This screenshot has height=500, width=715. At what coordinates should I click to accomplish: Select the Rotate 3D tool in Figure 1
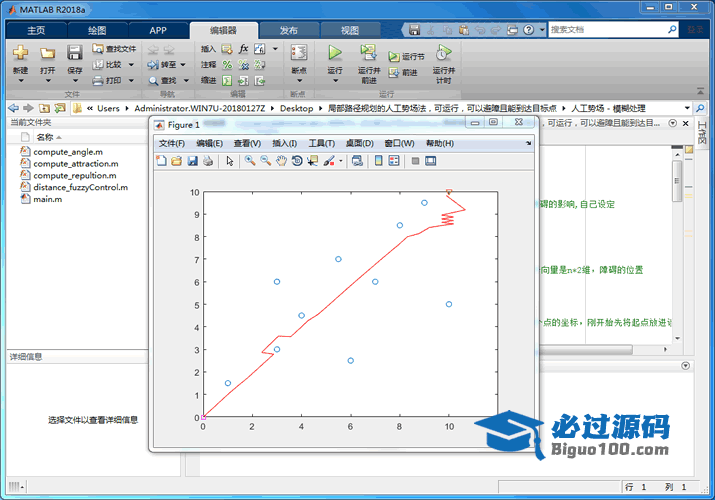297,161
